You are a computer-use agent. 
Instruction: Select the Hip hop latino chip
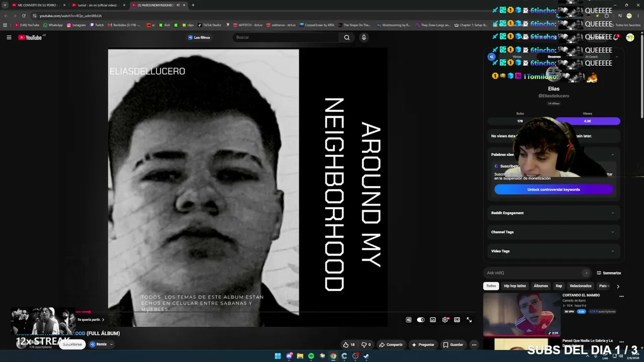point(515,286)
